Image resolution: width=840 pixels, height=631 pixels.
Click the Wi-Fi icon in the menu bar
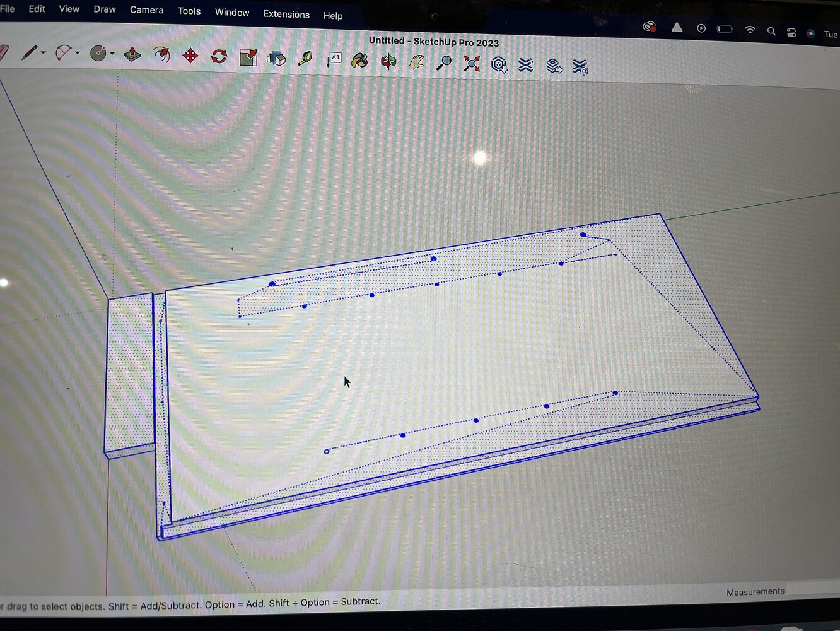point(750,30)
